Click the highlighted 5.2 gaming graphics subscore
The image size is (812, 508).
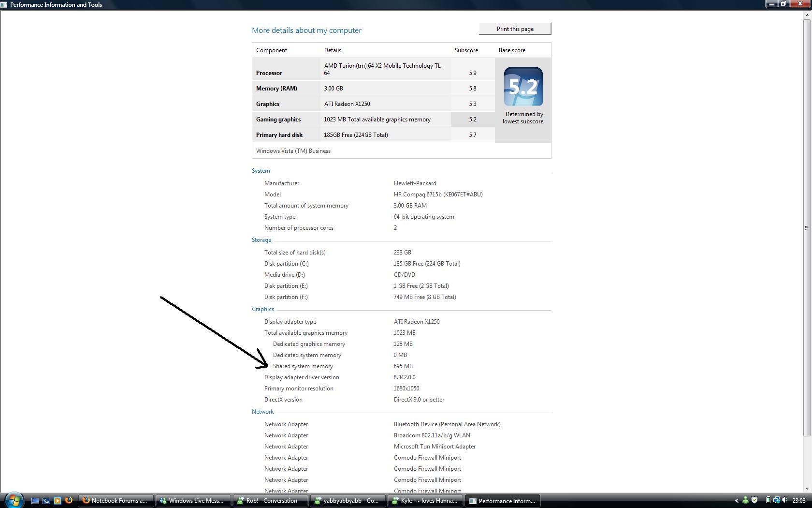pyautogui.click(x=473, y=120)
